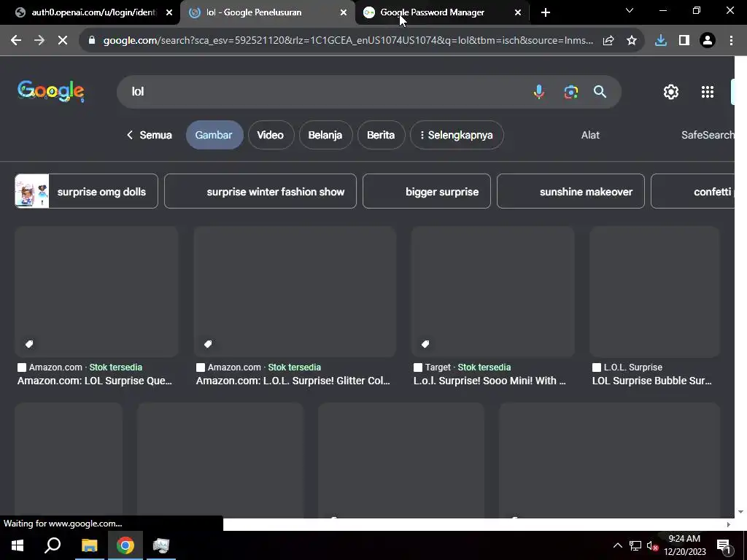Open L.o.l. Surprise! Sooo Mini! link
The image size is (747, 560).
tap(489, 381)
